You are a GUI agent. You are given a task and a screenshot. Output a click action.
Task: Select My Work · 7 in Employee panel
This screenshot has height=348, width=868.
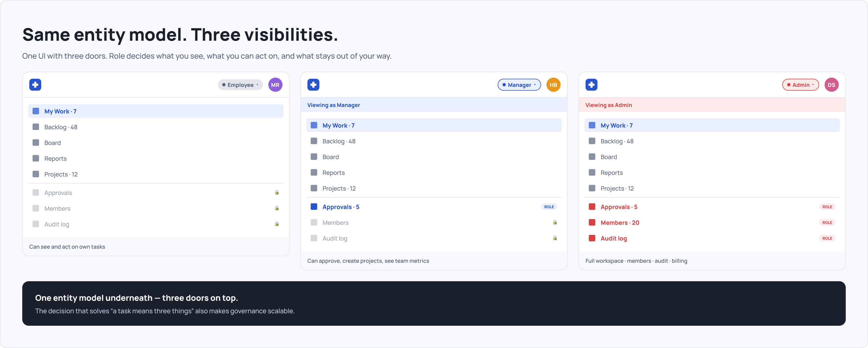(x=156, y=111)
